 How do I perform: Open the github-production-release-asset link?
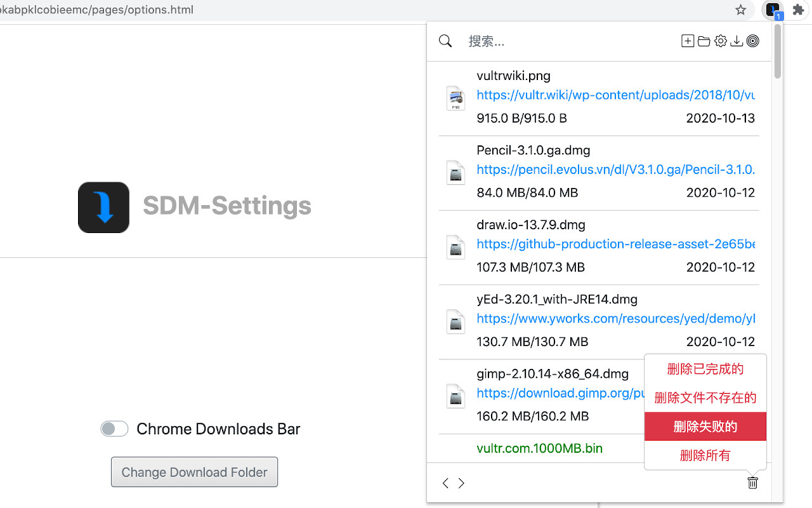pyautogui.click(x=615, y=244)
